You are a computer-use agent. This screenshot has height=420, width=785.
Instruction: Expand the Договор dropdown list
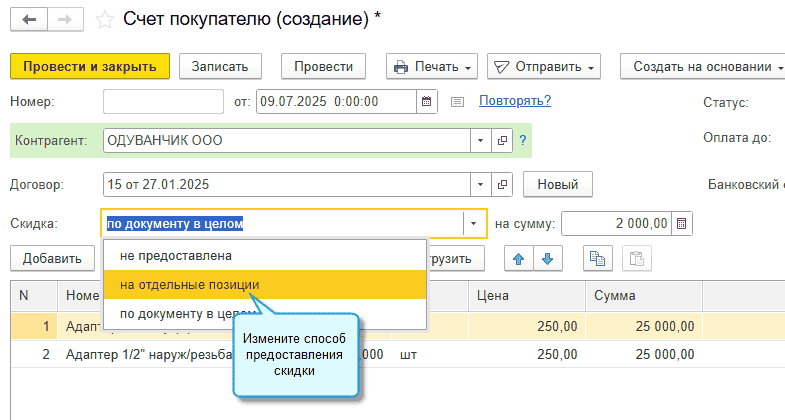pos(480,185)
